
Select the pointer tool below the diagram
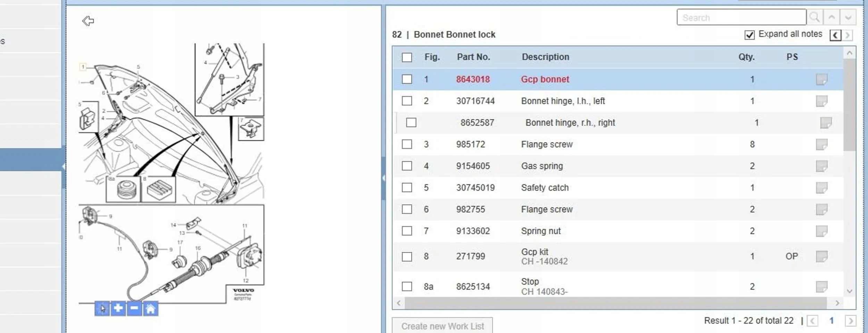pos(102,308)
